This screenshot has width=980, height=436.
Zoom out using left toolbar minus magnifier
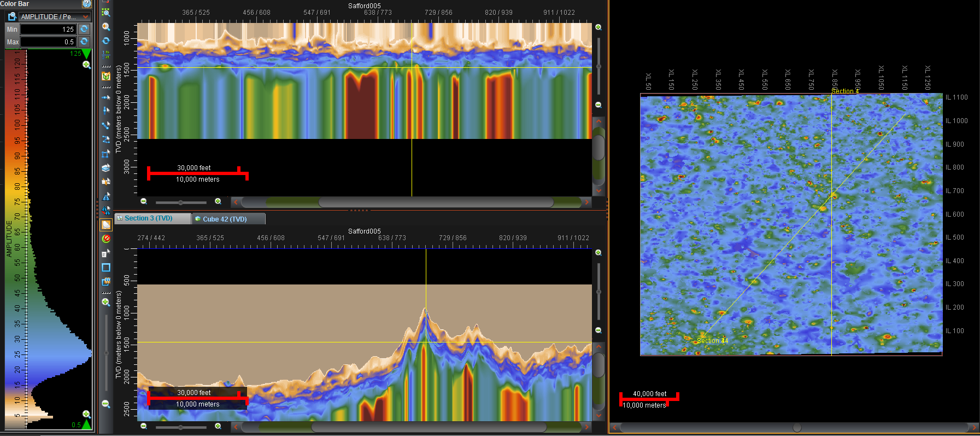point(106,404)
